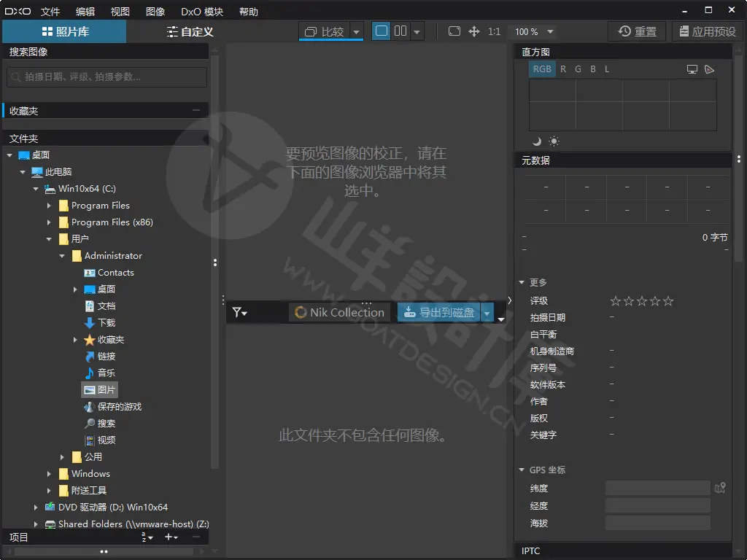
Task: Toggle highlight clipping sun icon
Action: pyautogui.click(x=554, y=141)
